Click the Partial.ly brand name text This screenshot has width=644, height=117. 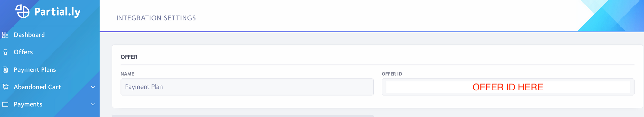[x=57, y=12]
